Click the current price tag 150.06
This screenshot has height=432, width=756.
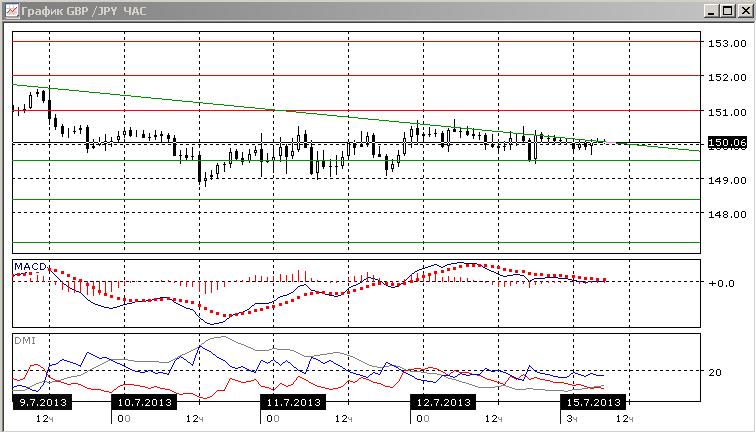[727, 142]
